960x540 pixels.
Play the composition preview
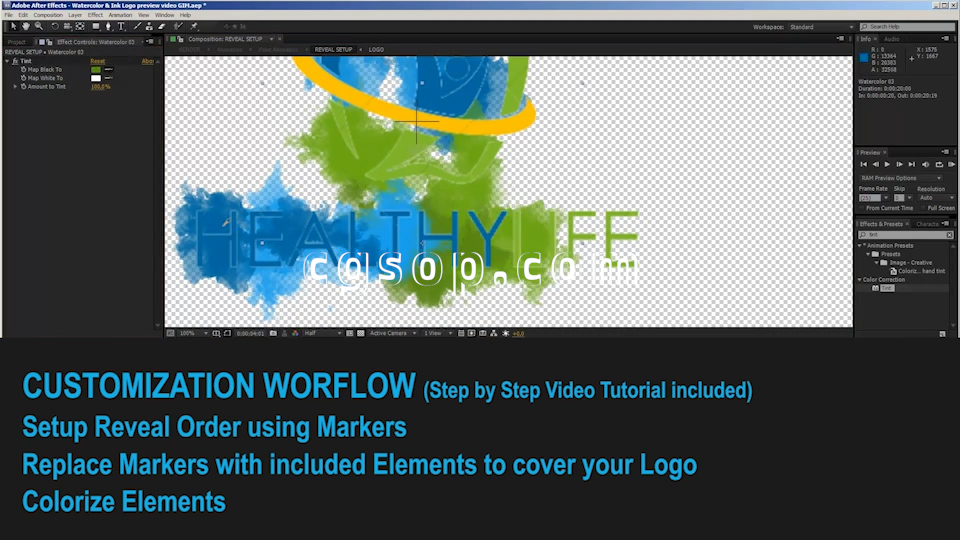click(887, 164)
